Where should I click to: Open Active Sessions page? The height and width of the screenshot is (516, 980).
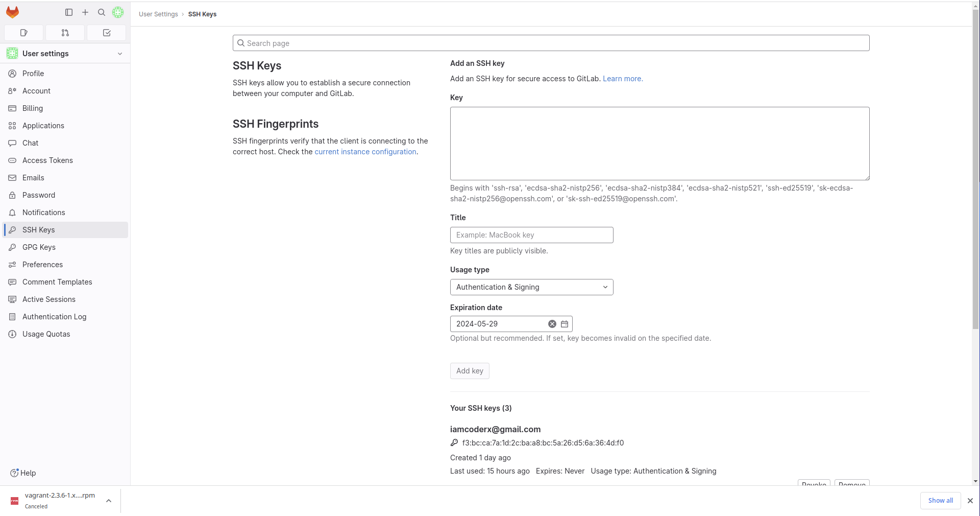pos(65,299)
